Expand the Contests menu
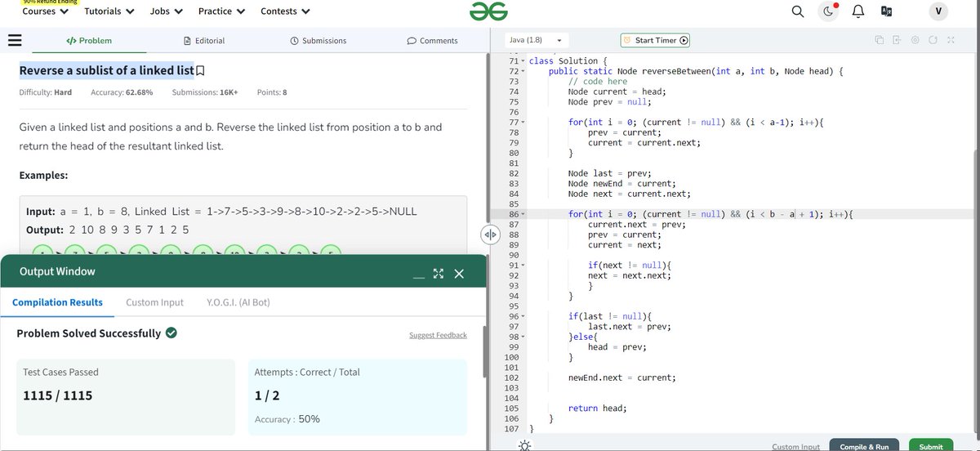The image size is (980, 451). (x=285, y=11)
